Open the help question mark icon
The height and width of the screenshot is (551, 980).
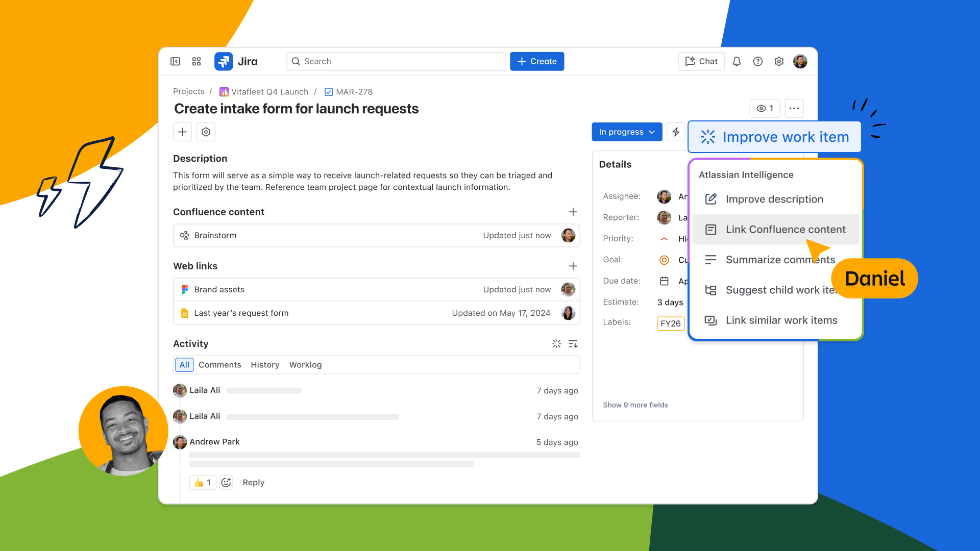tap(758, 61)
